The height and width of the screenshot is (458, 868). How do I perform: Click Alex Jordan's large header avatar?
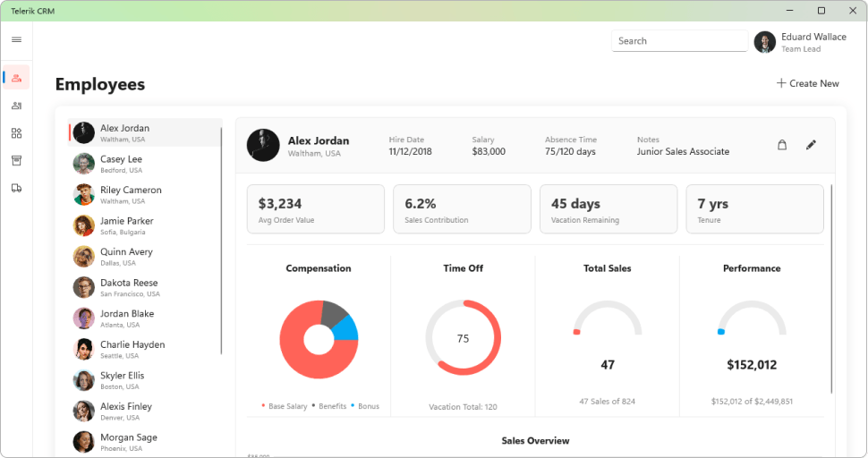263,146
